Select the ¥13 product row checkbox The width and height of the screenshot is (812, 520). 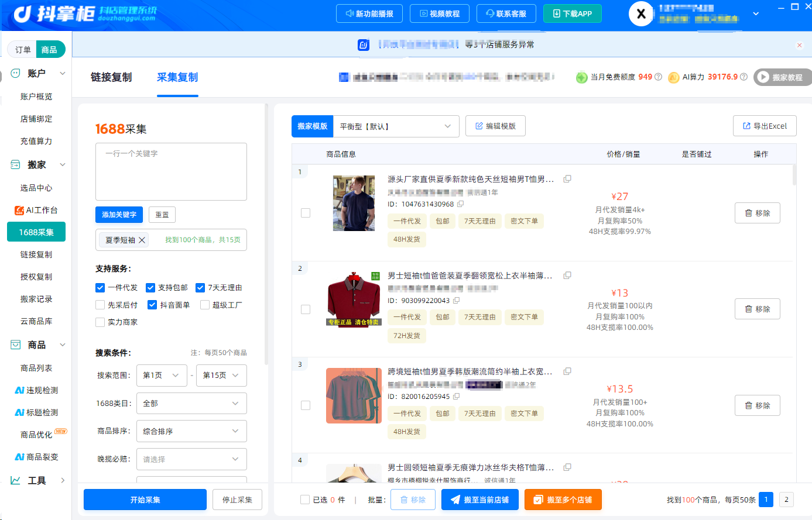tap(306, 309)
